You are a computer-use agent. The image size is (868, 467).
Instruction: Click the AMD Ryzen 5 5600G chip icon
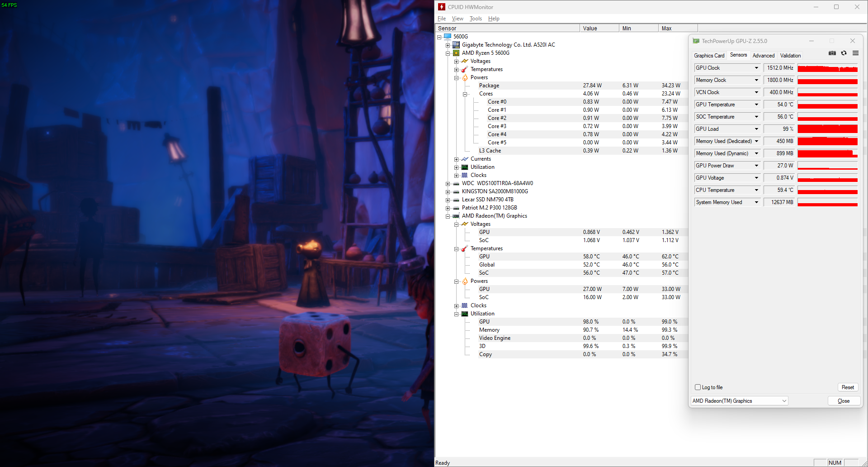[456, 53]
